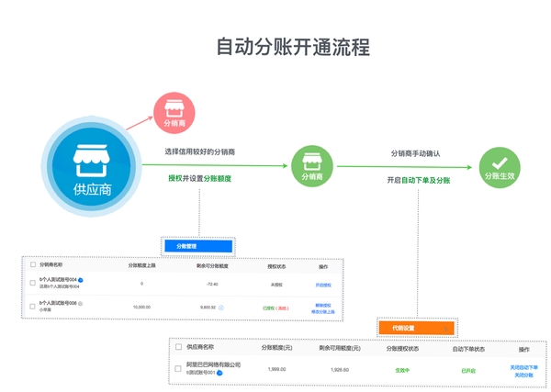Viewport: 551px width, 392px height.
Task: Click the 开启授权 link
Action: [x=323, y=285]
